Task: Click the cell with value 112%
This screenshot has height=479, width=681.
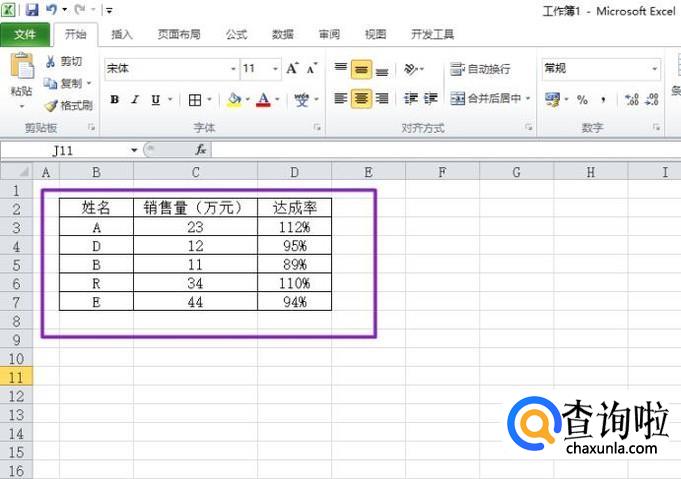Action: point(294,227)
